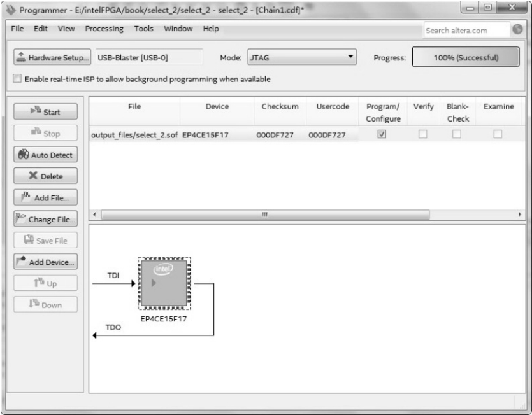Click the EP4CE15F17 label under the chip diagram

point(164,319)
